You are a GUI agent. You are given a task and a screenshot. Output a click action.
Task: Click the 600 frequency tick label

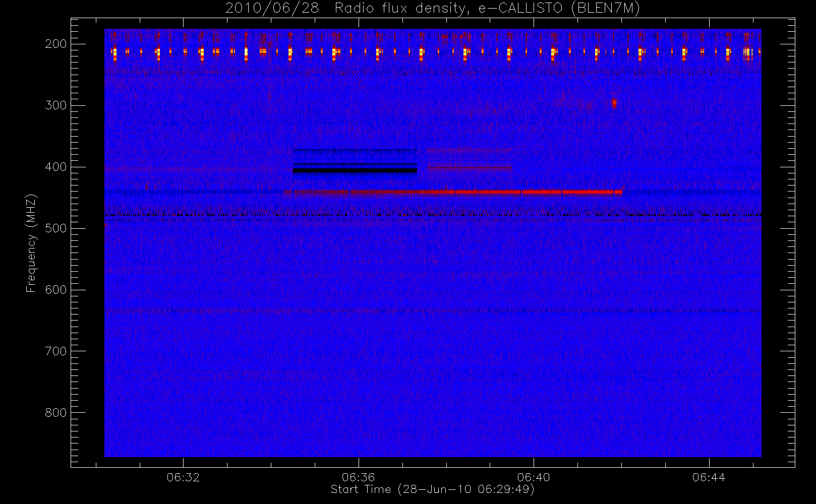click(x=56, y=290)
